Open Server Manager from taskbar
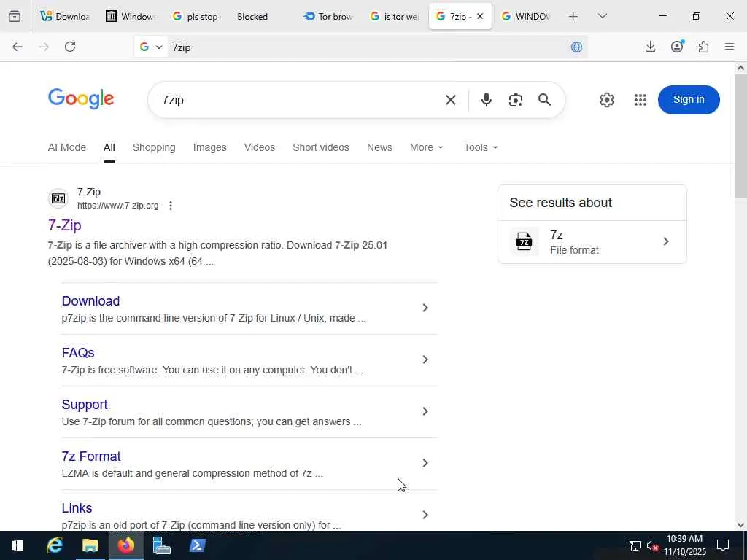 point(161,545)
